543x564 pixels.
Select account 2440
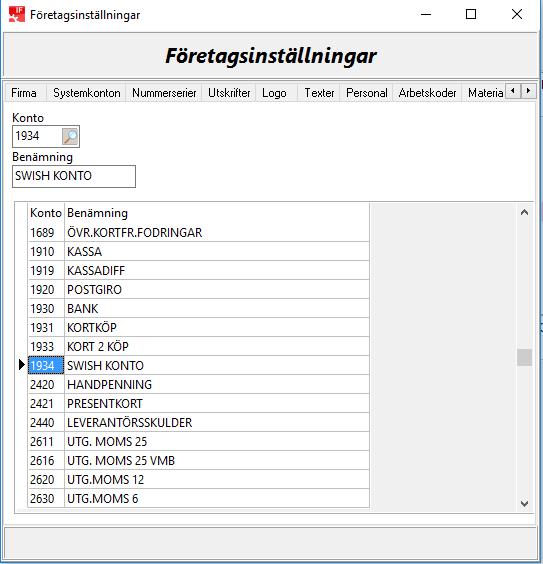(x=46, y=423)
